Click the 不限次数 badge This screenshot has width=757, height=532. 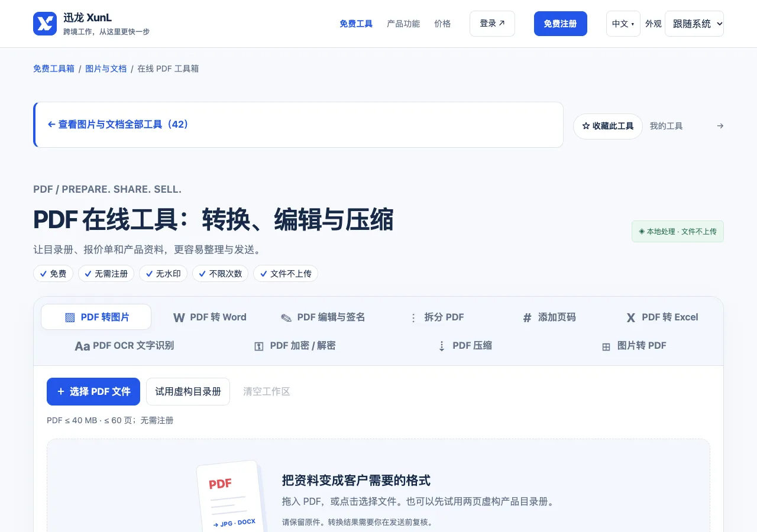click(x=220, y=274)
